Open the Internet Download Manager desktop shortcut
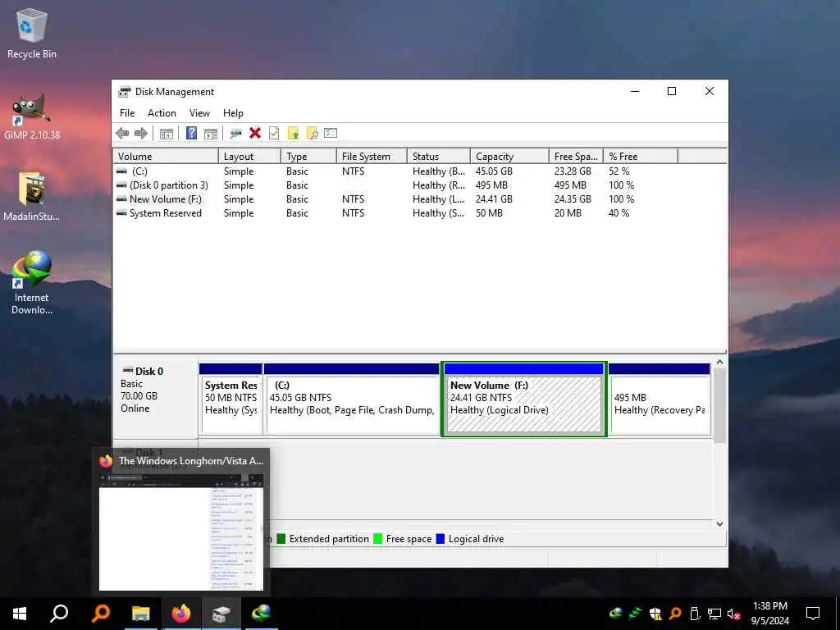Image resolution: width=840 pixels, height=630 pixels. [32, 282]
